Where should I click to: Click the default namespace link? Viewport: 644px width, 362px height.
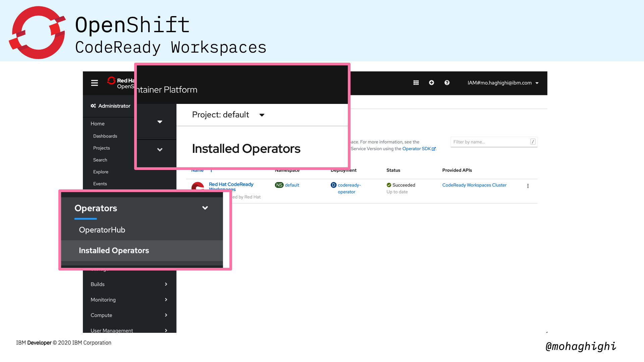[x=292, y=185]
